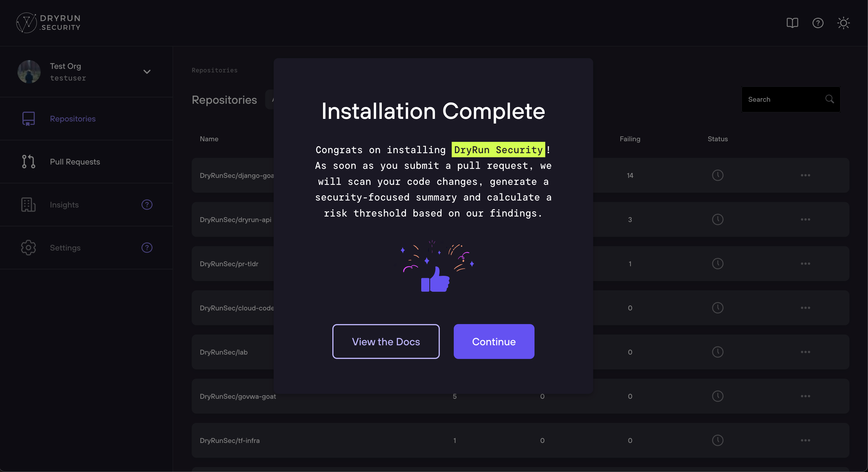Viewport: 868px width, 472px height.
Task: Click the Continue button
Action: 494,342
